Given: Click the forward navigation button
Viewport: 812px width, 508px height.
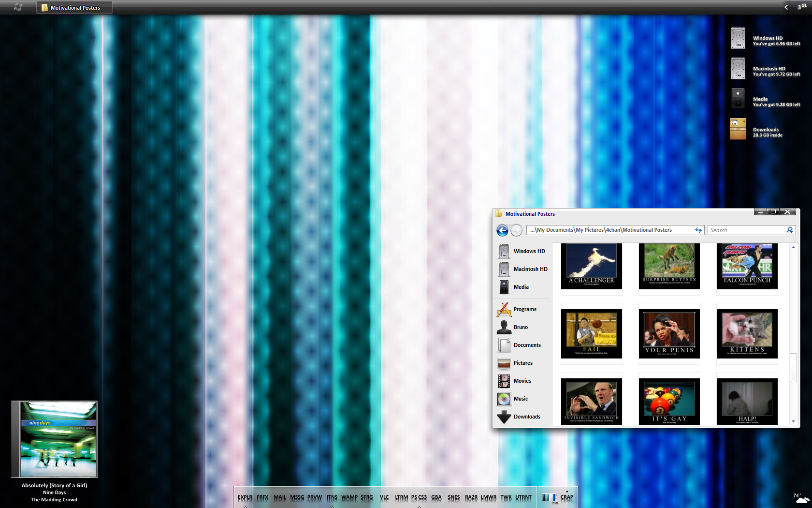Looking at the screenshot, I should click(x=516, y=230).
